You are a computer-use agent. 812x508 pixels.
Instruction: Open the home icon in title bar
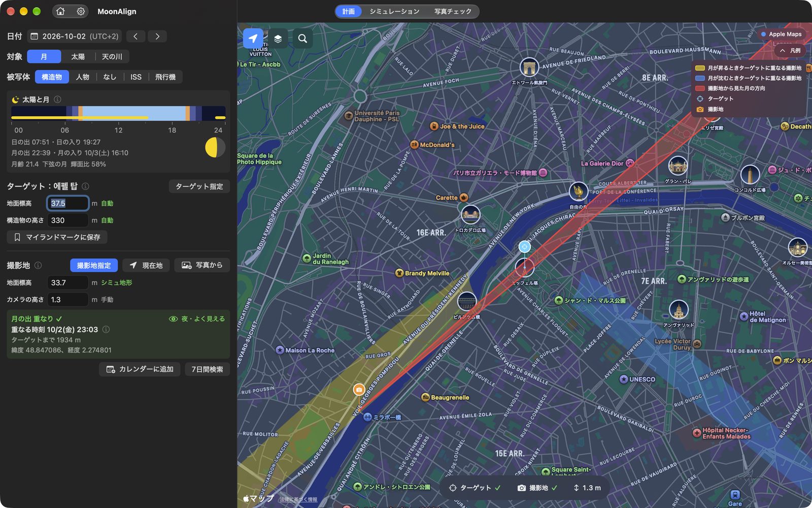click(x=60, y=11)
